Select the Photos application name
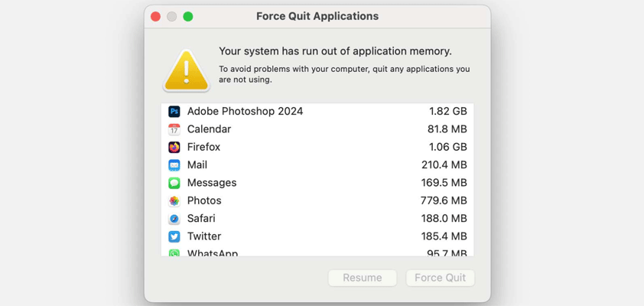This screenshot has height=306, width=644. [x=204, y=201]
